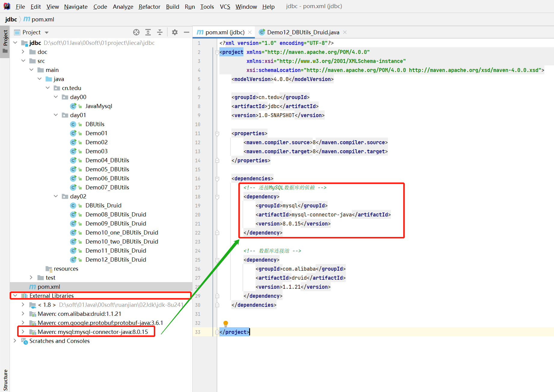The width and height of the screenshot is (554, 392).
Task: Click the Maven icon in breadcrumb pom.xml
Action: pos(27,19)
